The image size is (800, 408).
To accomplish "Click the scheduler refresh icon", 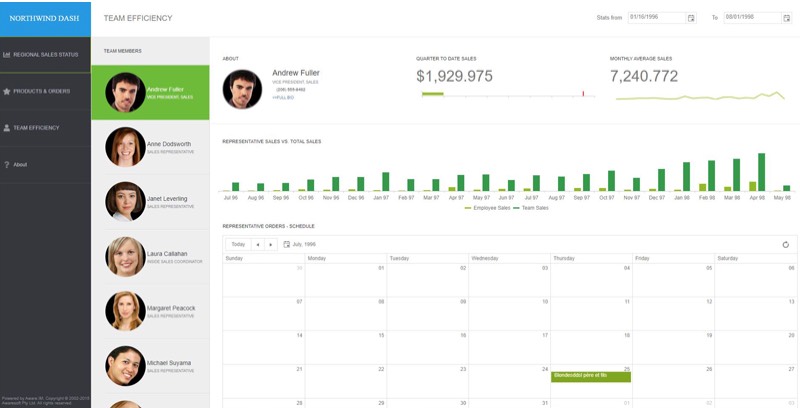I will click(x=786, y=244).
